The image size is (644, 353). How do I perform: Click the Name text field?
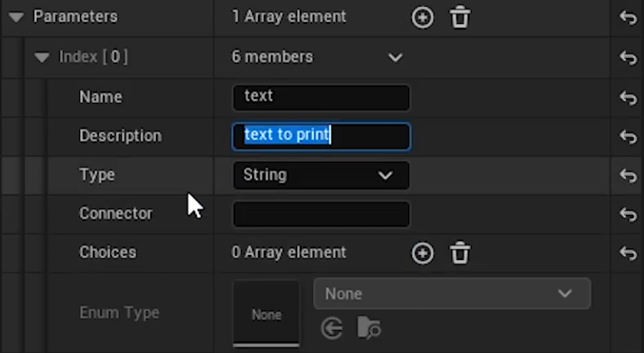(x=321, y=97)
